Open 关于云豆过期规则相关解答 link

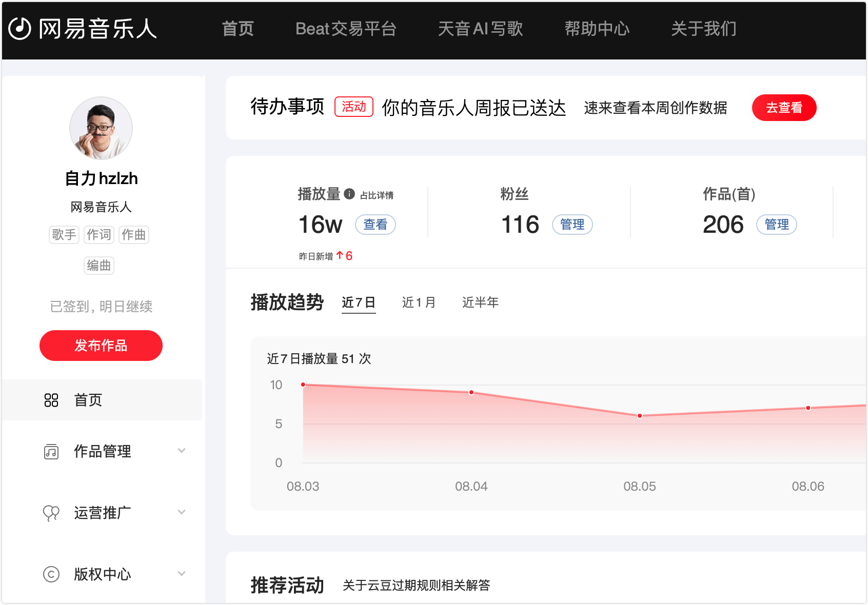(x=417, y=586)
